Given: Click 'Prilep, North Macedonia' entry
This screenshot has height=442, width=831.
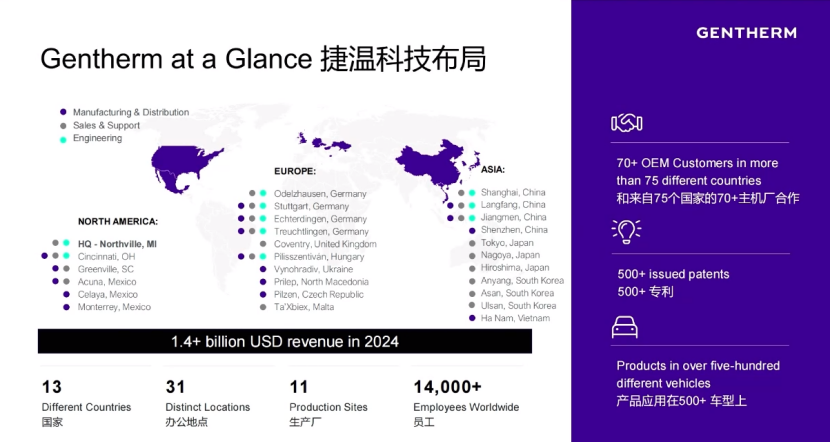Looking at the screenshot, I should click(x=321, y=282).
